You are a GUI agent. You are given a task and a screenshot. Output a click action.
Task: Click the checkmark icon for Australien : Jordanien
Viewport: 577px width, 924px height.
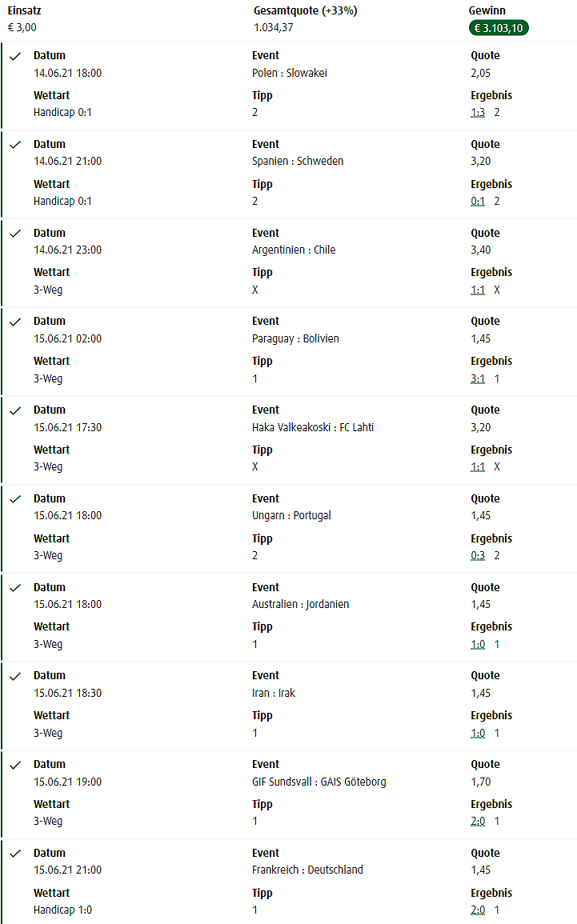point(15,588)
